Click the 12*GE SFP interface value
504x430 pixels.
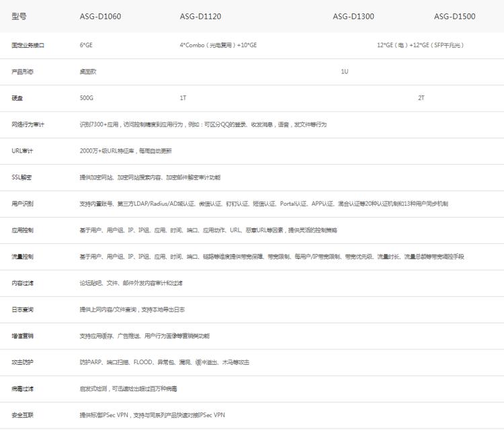(x=421, y=45)
